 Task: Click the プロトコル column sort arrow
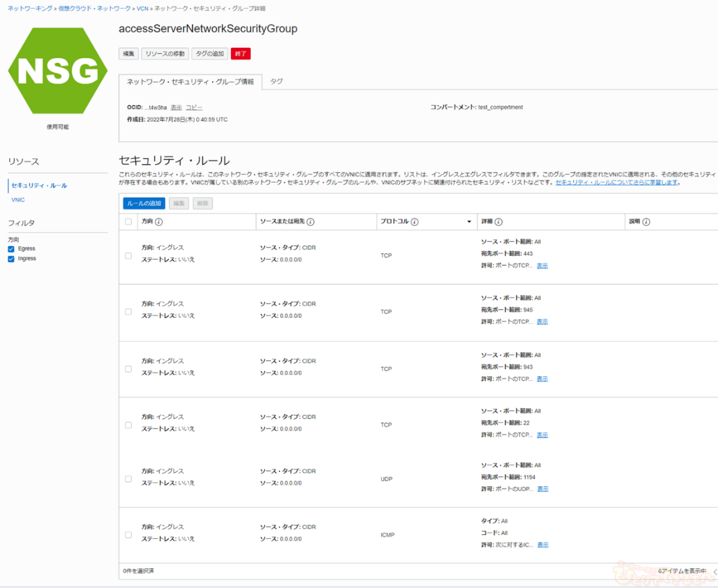tap(469, 222)
